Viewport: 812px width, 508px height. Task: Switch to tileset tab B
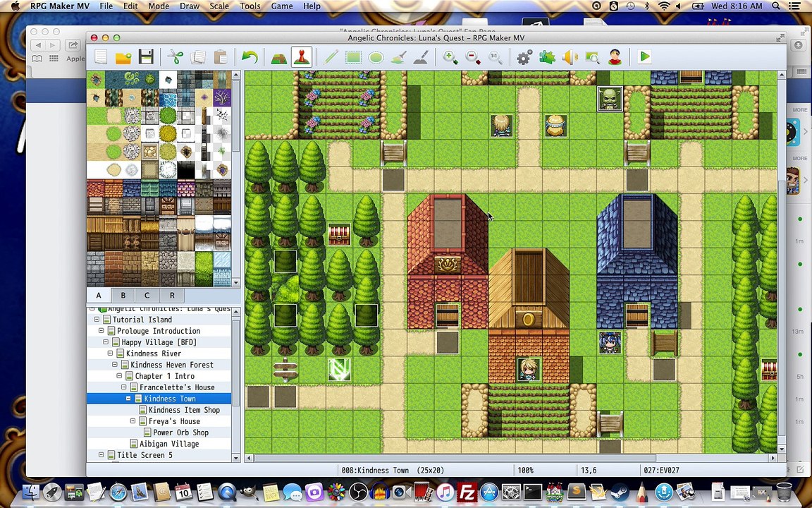coord(123,296)
